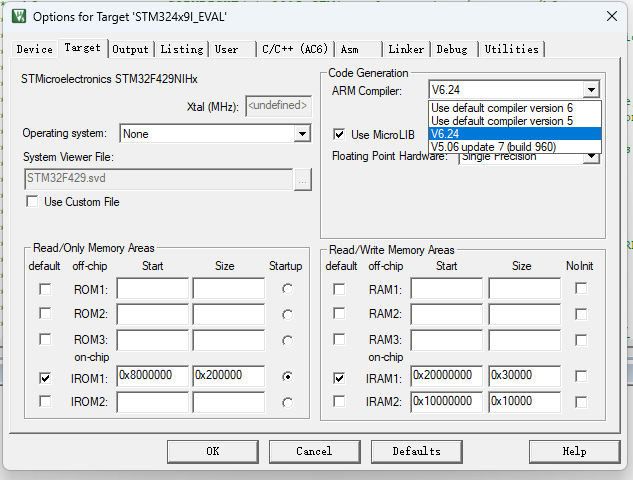The height and width of the screenshot is (480, 633).
Task: Select the ROM2 Startup radio button
Action: [287, 314]
